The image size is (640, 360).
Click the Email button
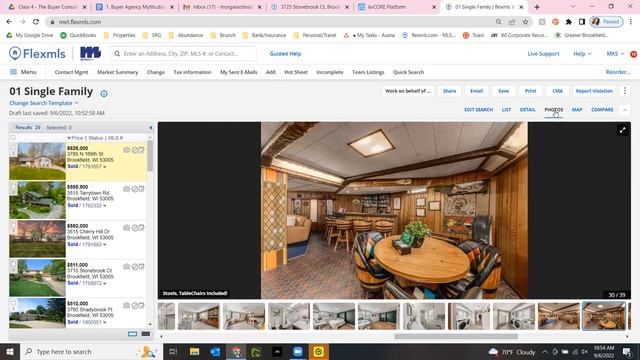click(x=476, y=91)
